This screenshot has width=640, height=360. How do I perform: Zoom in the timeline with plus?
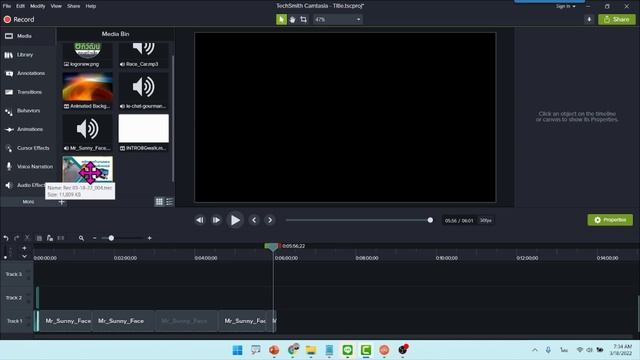[150, 238]
